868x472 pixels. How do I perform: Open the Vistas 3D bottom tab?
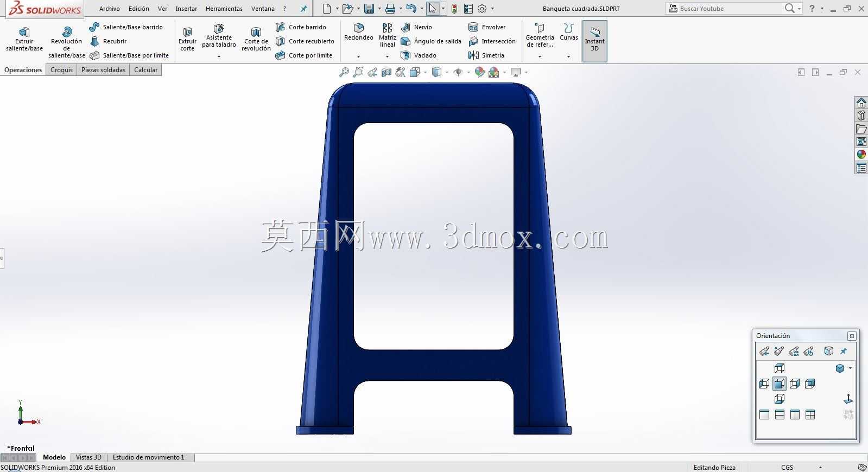88,457
